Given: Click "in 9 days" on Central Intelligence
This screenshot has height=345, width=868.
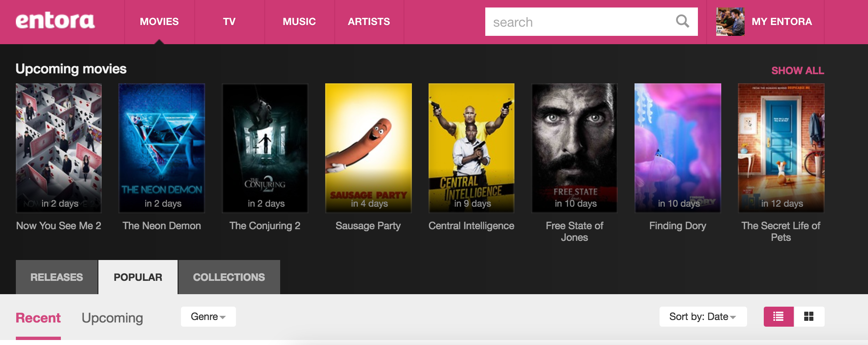Looking at the screenshot, I should tap(472, 203).
